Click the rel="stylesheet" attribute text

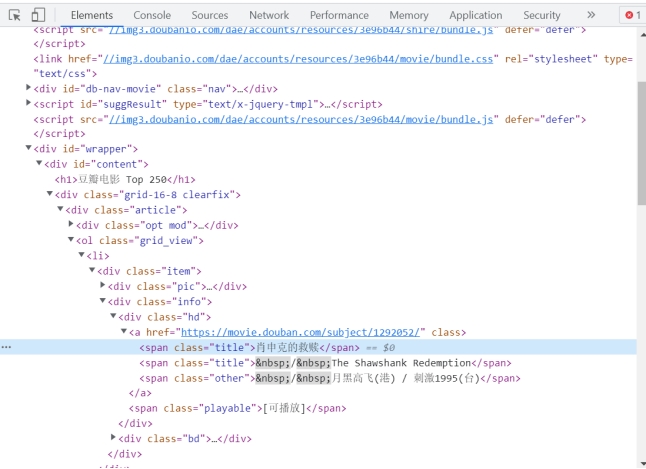pos(551,59)
